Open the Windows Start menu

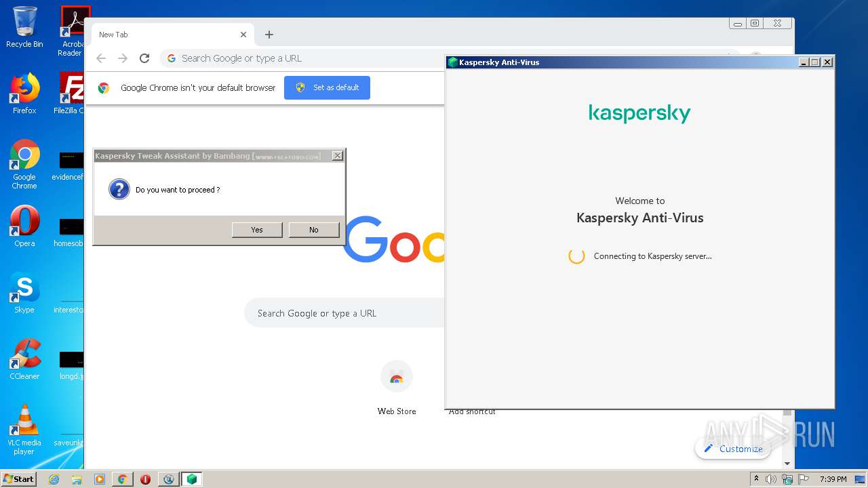pyautogui.click(x=19, y=479)
